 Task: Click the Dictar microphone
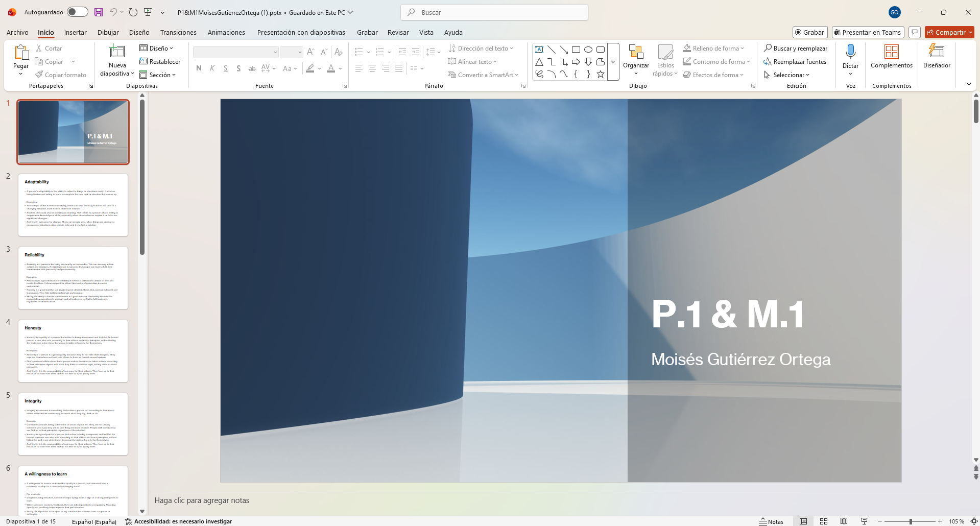click(850, 60)
